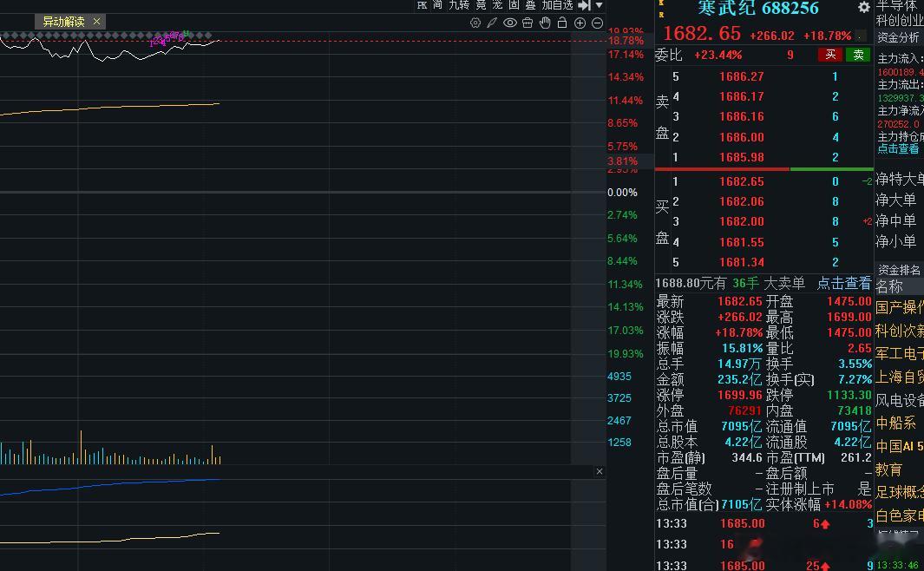Open the 上海自贸 sector row
Image resolution: width=924 pixels, height=571 pixels.
pyautogui.click(x=899, y=377)
